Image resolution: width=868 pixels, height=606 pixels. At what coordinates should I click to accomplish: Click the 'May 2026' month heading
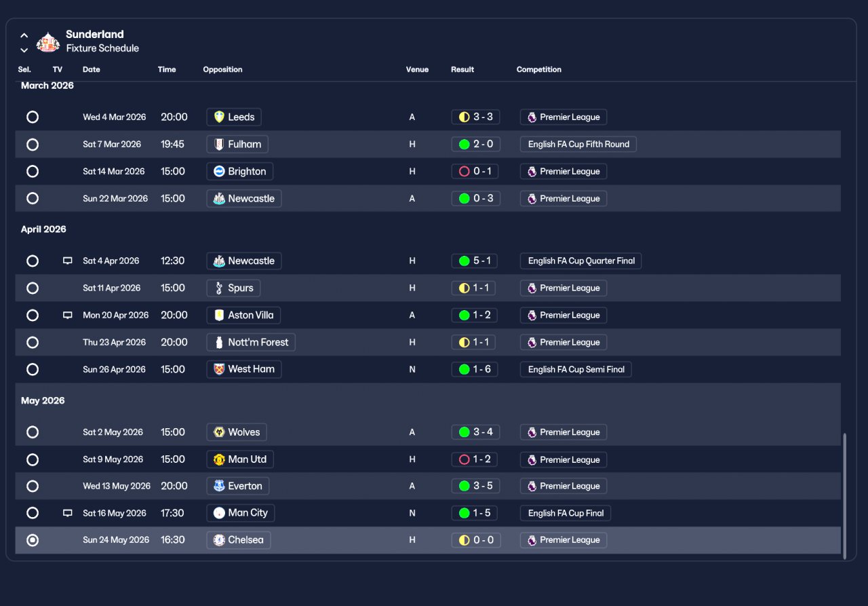[x=43, y=400]
